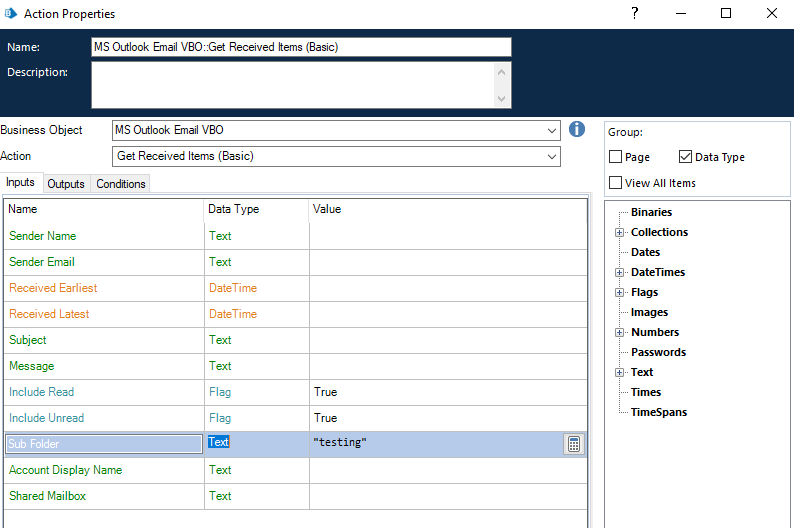Expand the Collections tree node
Viewport: 794px width, 528px height.
pos(619,232)
